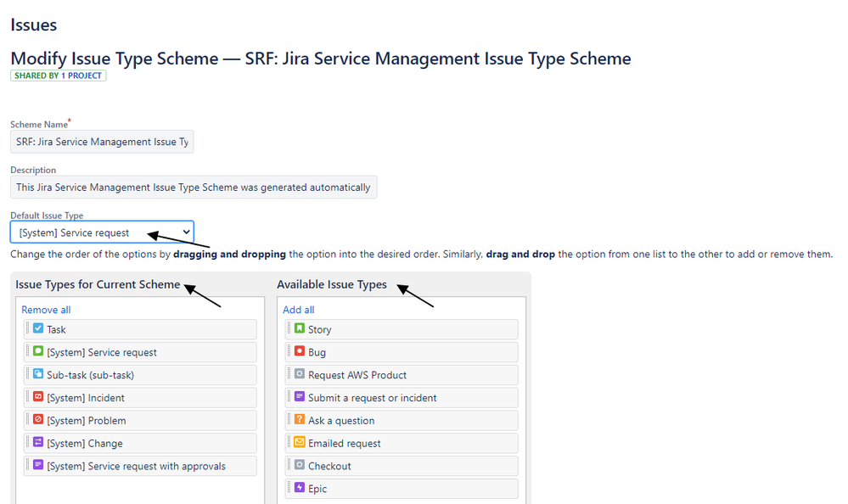Screen dimensions: 848x504
Task: Click the Sub-task issue type icon
Action: (38, 373)
